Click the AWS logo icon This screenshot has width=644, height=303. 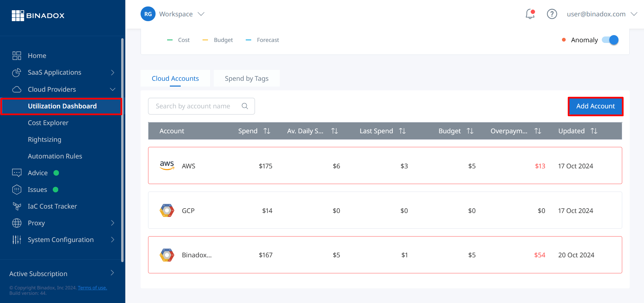pyautogui.click(x=167, y=166)
